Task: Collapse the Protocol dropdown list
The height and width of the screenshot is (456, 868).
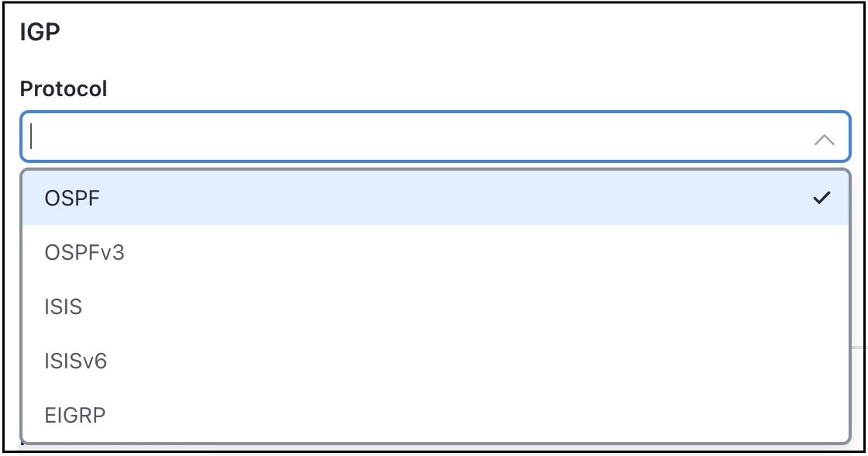Action: click(824, 140)
